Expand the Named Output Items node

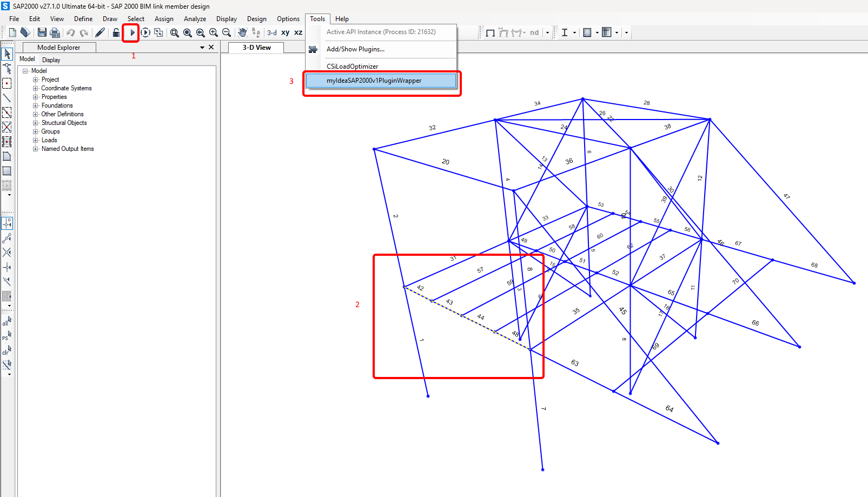pos(36,149)
